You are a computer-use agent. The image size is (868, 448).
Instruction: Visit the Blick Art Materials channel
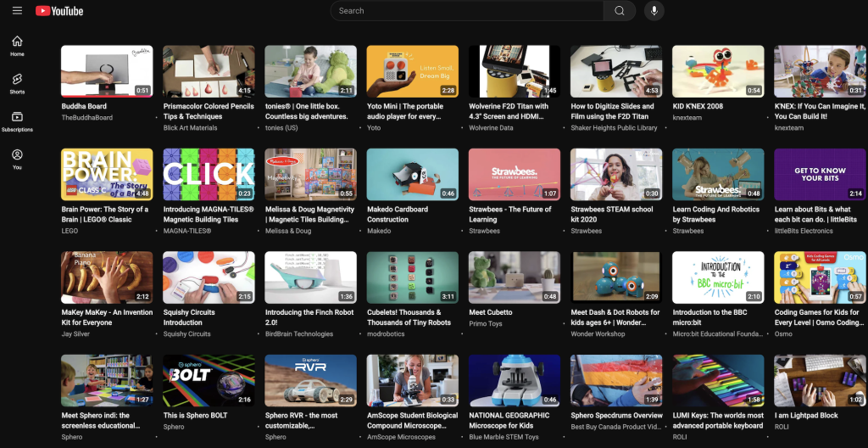pos(190,128)
